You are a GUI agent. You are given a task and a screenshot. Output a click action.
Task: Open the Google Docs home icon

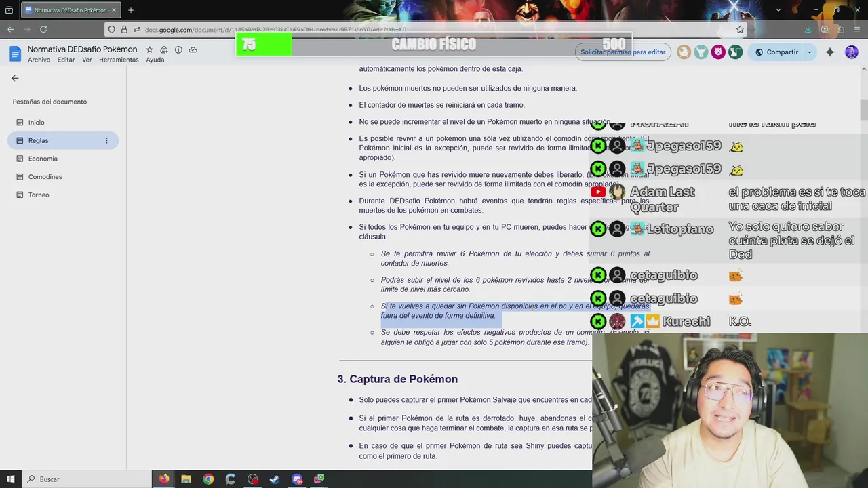[15, 54]
